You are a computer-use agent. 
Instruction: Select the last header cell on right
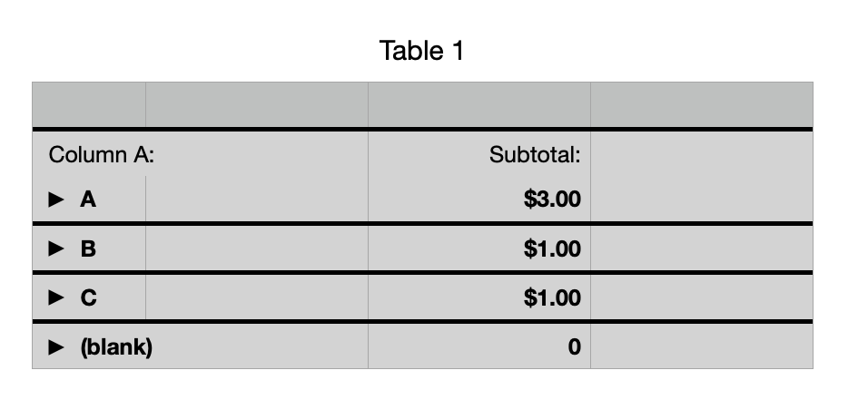click(x=702, y=104)
